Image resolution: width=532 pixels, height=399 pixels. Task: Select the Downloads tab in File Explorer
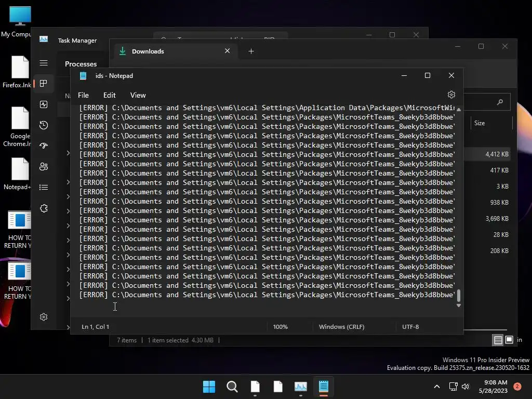[175, 51]
